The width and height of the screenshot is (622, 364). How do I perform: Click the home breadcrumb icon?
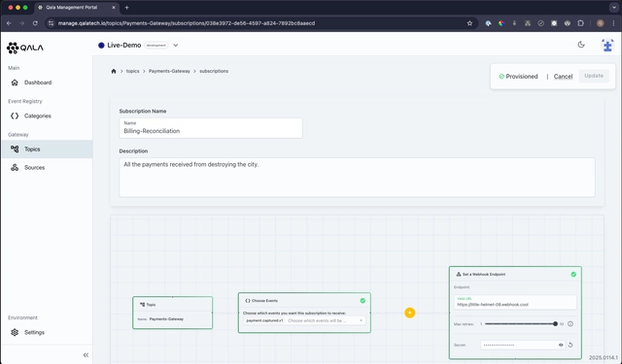(114, 71)
